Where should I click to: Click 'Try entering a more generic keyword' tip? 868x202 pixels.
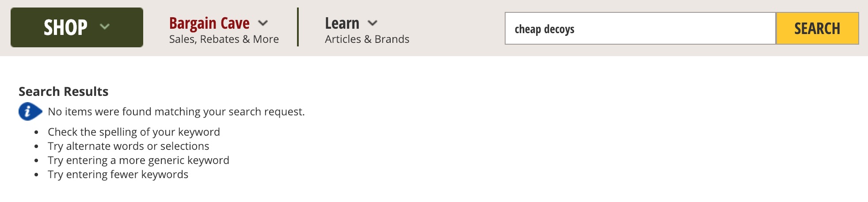coord(138,160)
